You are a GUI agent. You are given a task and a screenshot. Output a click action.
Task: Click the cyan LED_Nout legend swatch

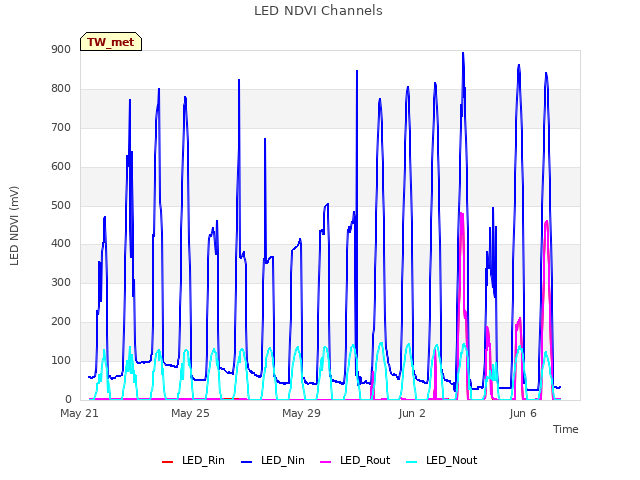pos(412,462)
